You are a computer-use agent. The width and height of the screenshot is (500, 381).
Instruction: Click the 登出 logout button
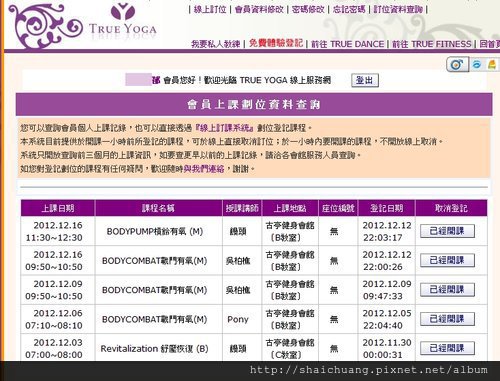[x=365, y=80]
